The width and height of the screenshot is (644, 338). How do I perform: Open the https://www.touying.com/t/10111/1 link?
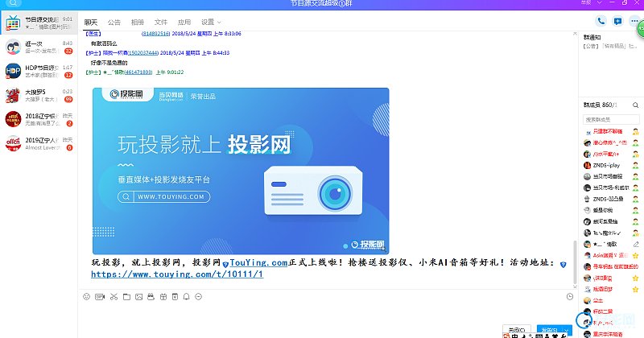coord(177,274)
